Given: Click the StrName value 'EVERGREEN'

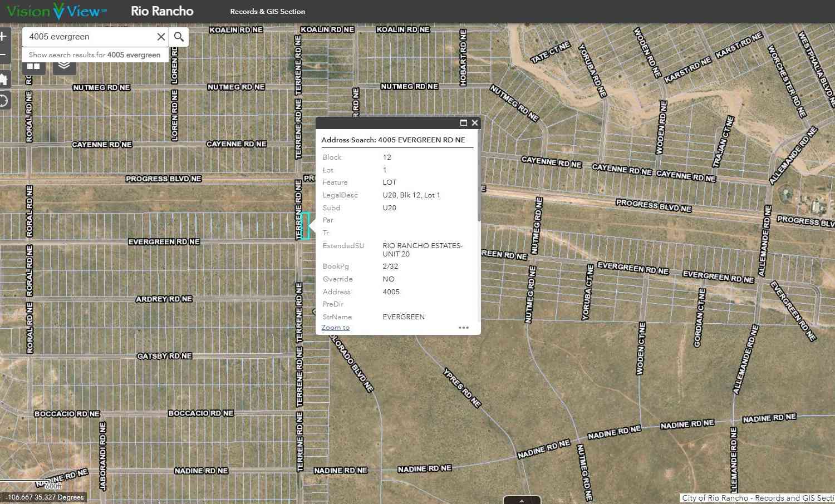Looking at the screenshot, I should (x=404, y=317).
